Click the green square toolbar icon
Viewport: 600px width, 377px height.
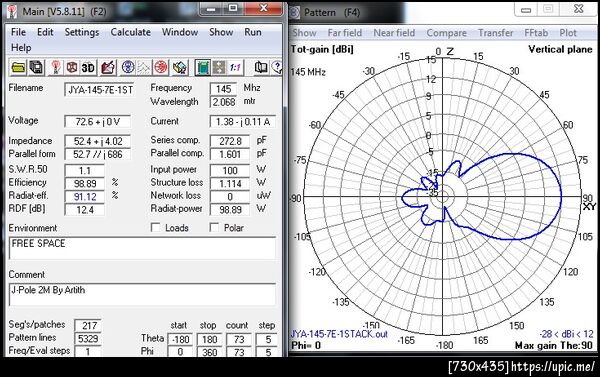(x=203, y=67)
